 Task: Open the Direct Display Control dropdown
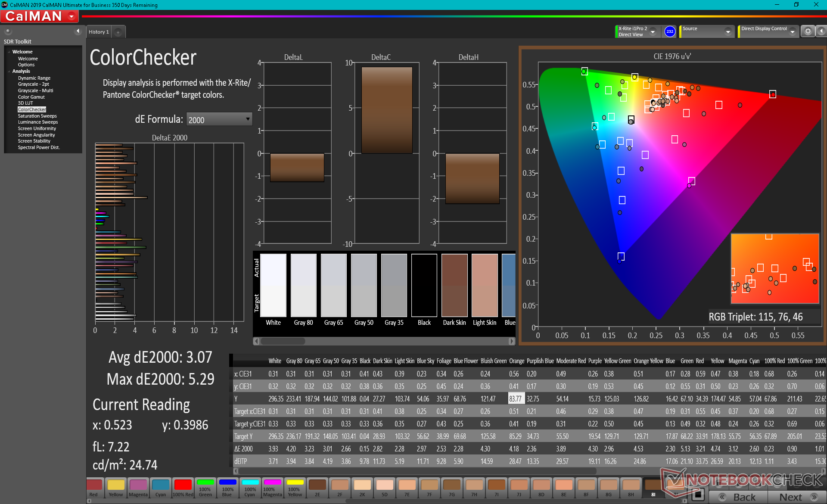[792, 31]
